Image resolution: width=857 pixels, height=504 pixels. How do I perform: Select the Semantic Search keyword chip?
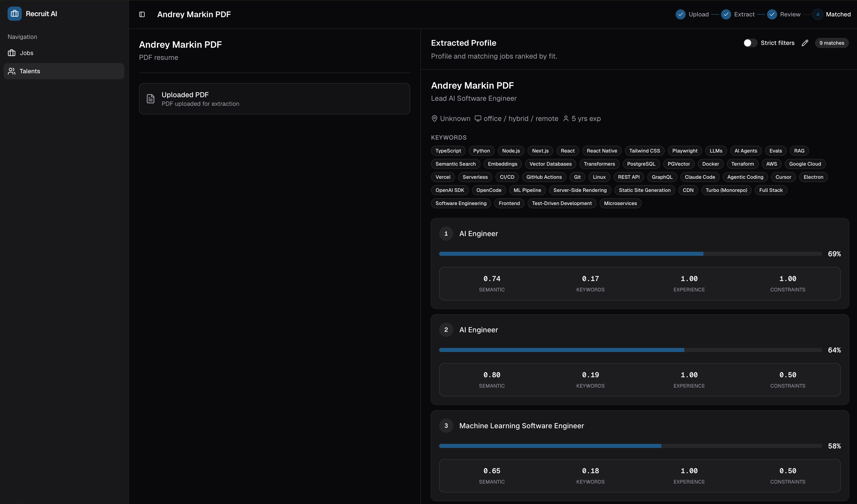(x=455, y=164)
